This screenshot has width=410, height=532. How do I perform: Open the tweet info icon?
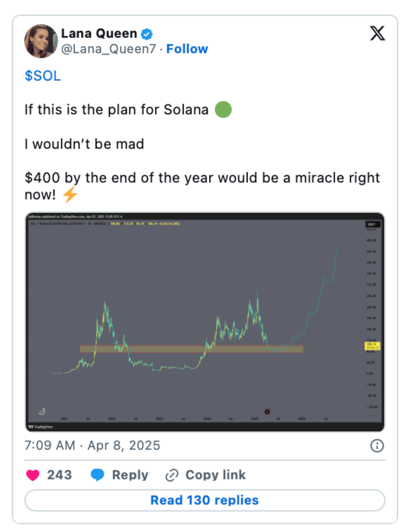[x=377, y=445]
